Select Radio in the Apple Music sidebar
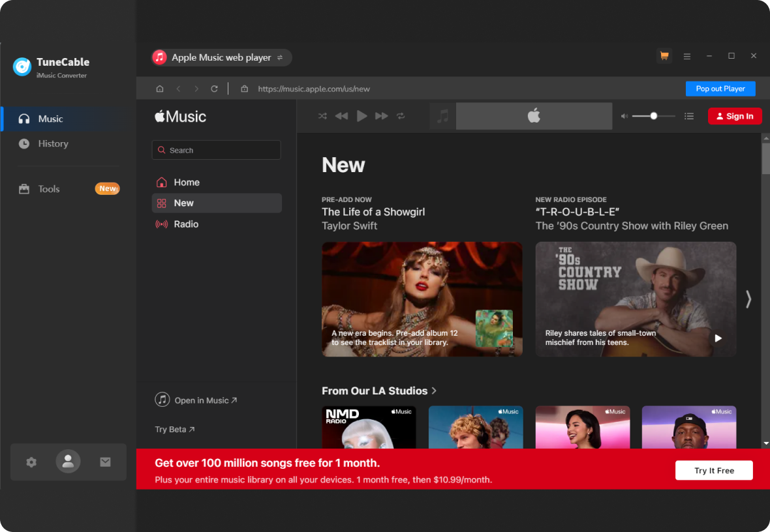Image resolution: width=770 pixels, height=532 pixels. tap(186, 224)
